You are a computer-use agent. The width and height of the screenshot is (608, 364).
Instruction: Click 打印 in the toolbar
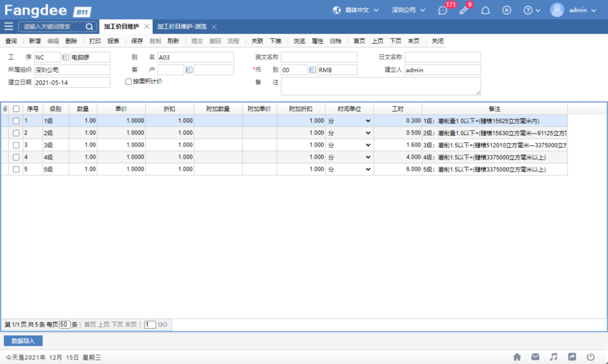click(95, 41)
